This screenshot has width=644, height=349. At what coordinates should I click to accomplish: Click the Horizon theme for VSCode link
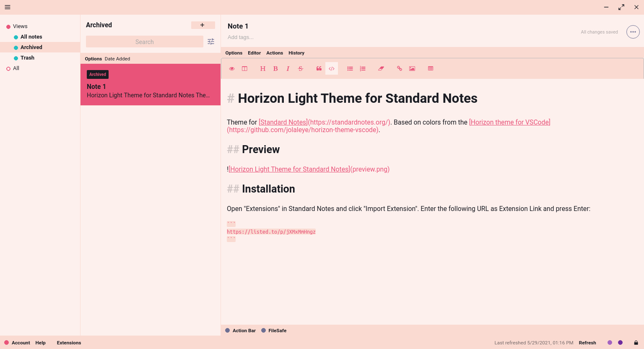[510, 122]
